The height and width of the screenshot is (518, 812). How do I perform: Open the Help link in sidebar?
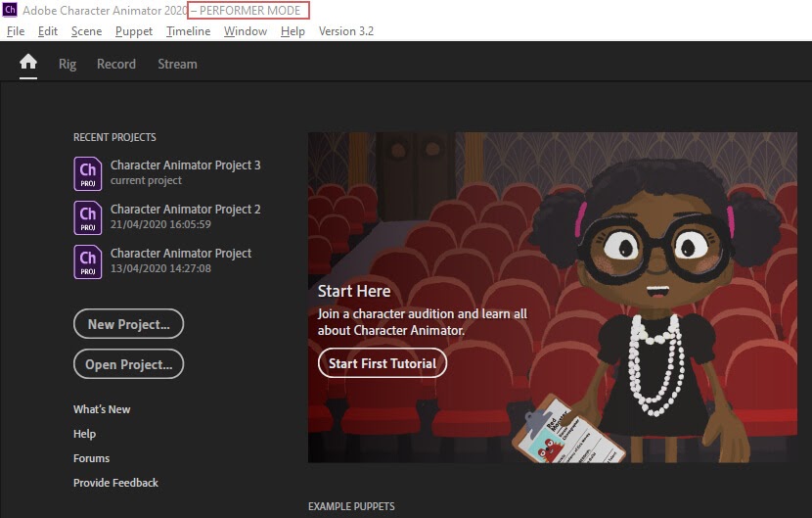pyautogui.click(x=84, y=434)
